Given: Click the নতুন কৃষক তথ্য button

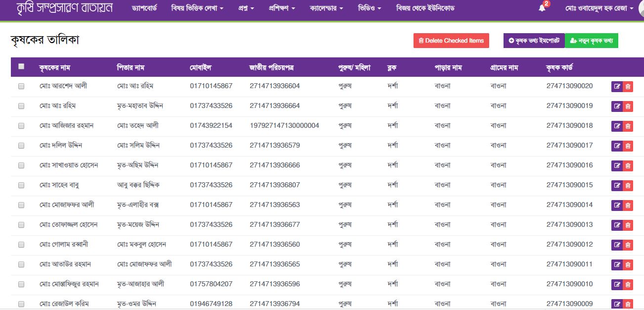Looking at the screenshot, I should click(x=592, y=41).
